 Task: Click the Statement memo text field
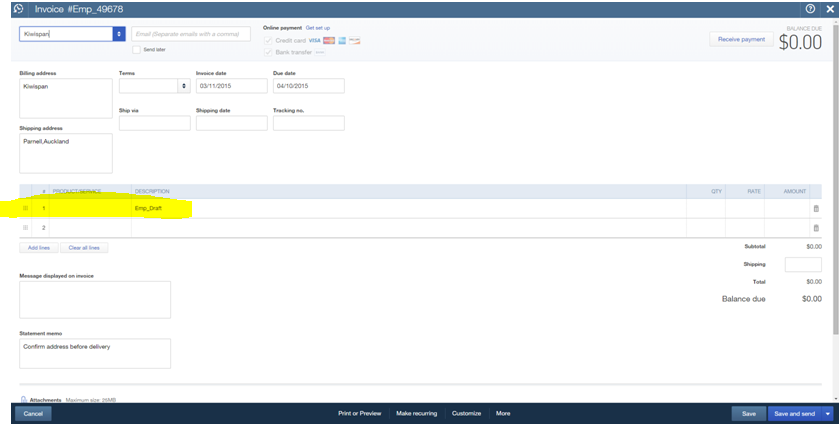pos(95,353)
